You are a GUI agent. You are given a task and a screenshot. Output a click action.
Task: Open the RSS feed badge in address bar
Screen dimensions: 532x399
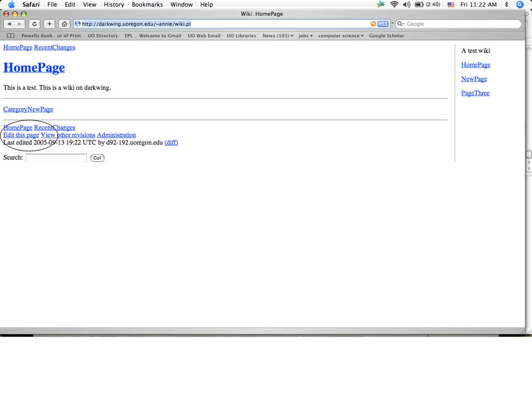383,24
